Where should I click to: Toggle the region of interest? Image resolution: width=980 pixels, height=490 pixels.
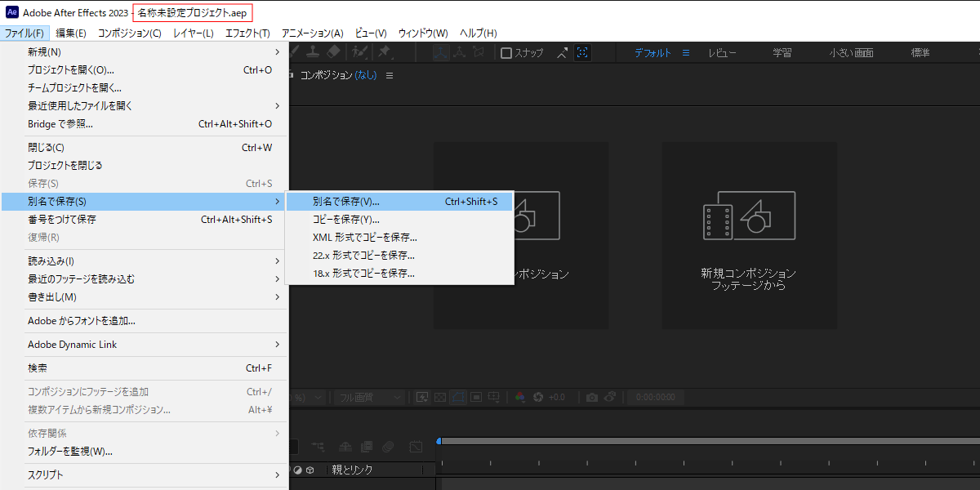[x=476, y=398]
